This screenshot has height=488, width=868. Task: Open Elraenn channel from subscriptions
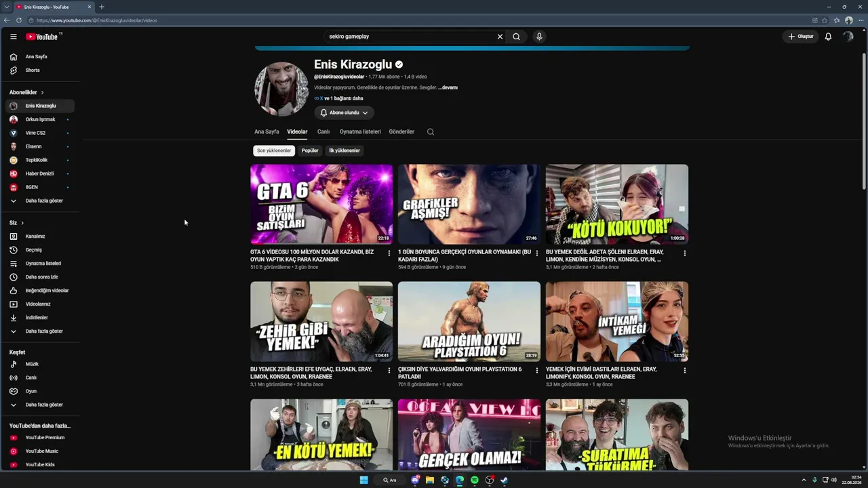[41, 147]
